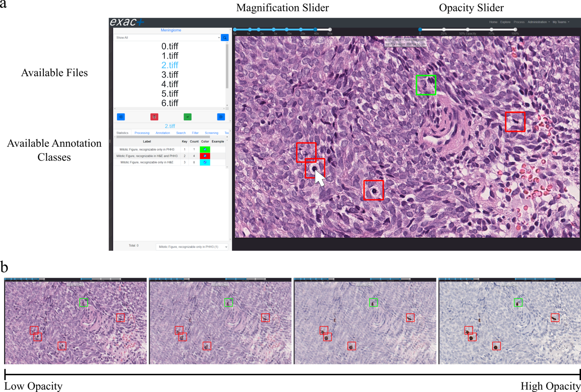This screenshot has width=581, height=392.
Task: Click the file list vertical scrollbar
Action: 227,66
